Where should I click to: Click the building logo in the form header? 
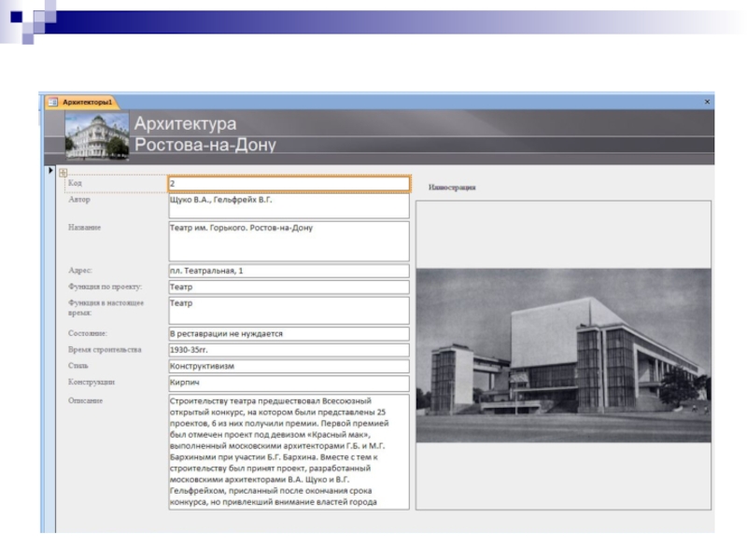[97, 135]
